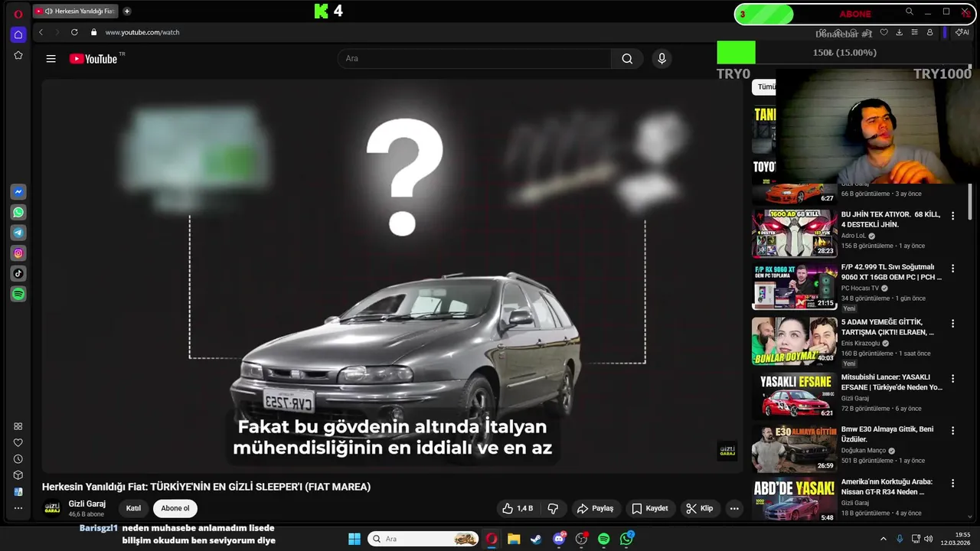The height and width of the screenshot is (551, 980).
Task: Open sidebar setup three dots
Action: (18, 508)
